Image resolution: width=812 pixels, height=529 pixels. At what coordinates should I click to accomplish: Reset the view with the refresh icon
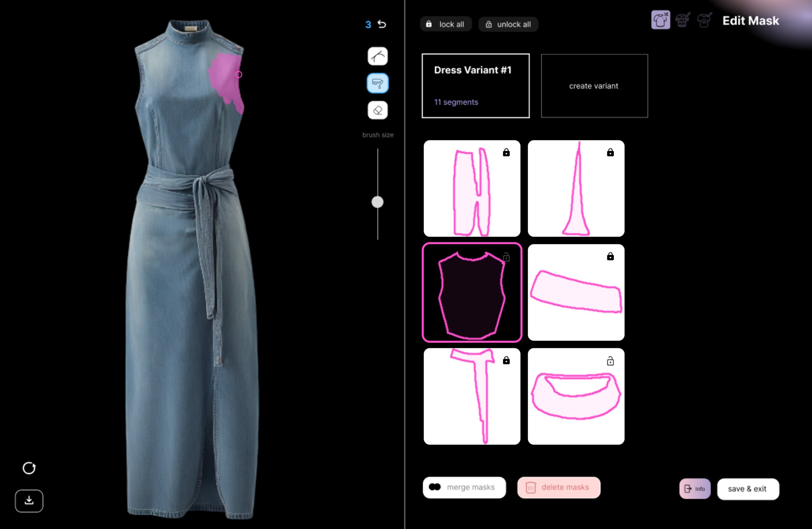29,468
